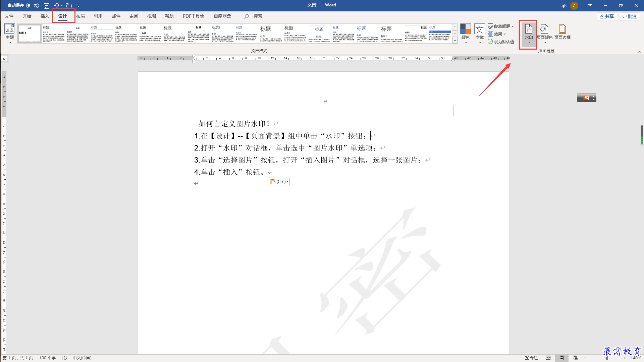Click the vertical scrollbar thumb

pos(642,134)
